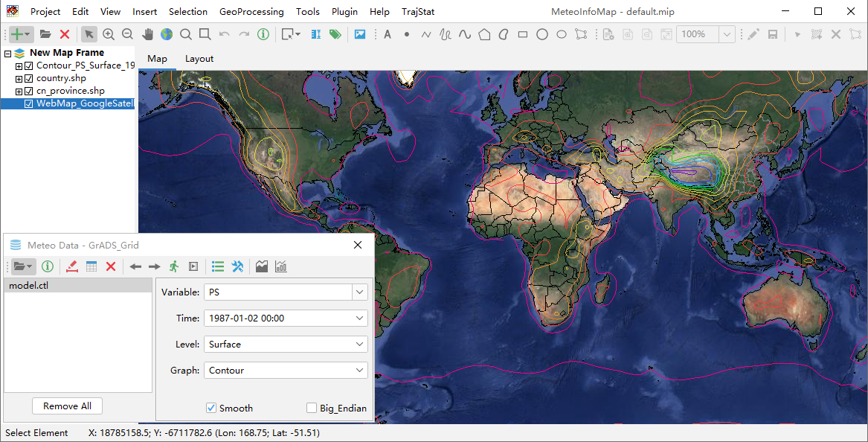Uncheck the Smooth checkbox

point(211,408)
